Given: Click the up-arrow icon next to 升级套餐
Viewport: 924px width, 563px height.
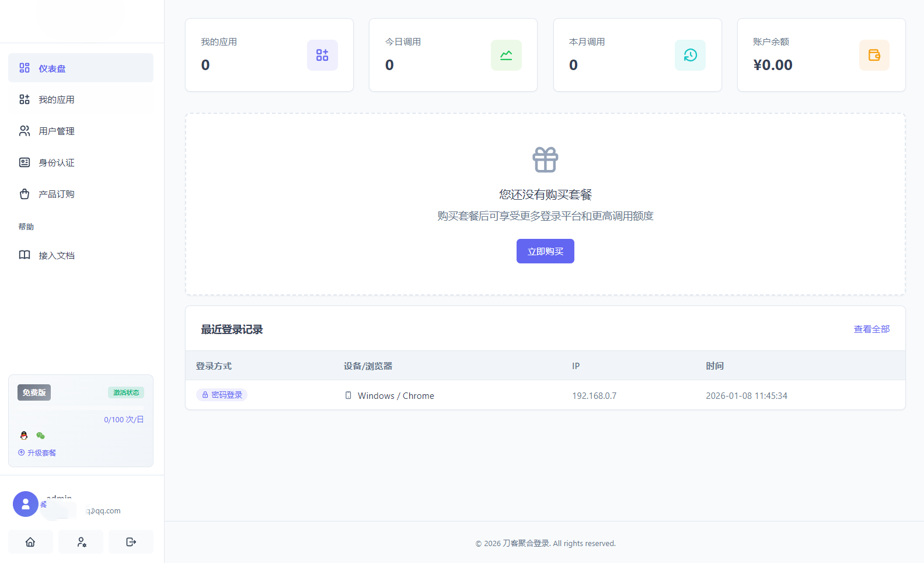Looking at the screenshot, I should 22,453.
